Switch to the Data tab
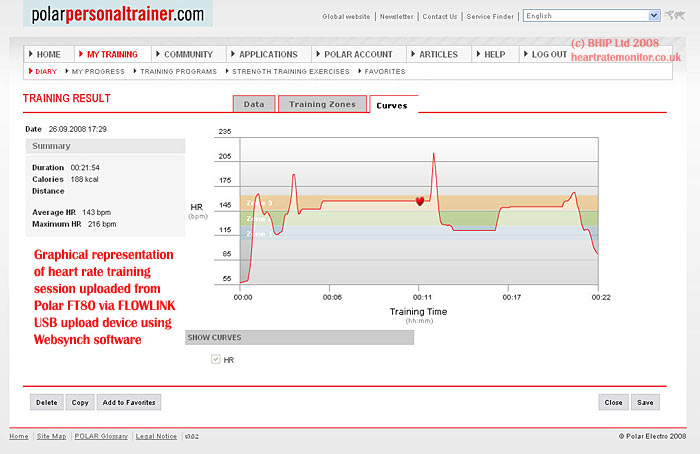 pyautogui.click(x=254, y=104)
